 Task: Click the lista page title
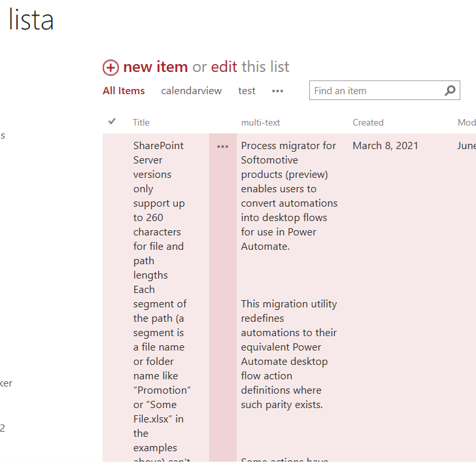pos(31,20)
